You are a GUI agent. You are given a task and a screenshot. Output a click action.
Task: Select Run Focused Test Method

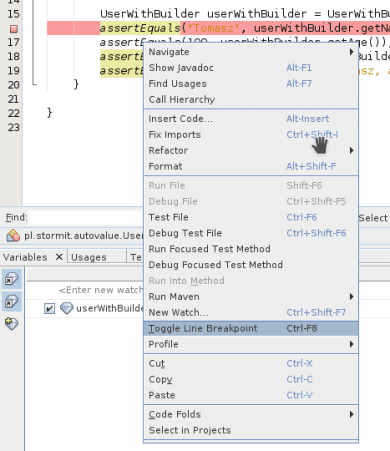pos(251,249)
